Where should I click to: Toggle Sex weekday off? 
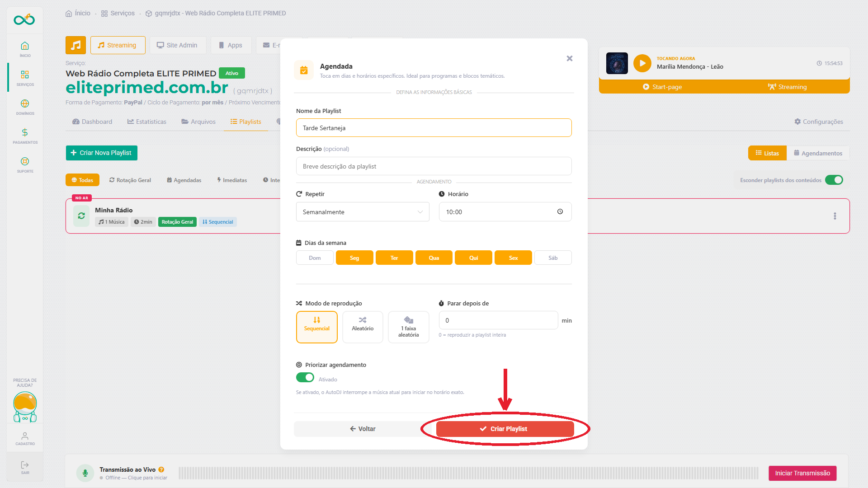click(513, 258)
